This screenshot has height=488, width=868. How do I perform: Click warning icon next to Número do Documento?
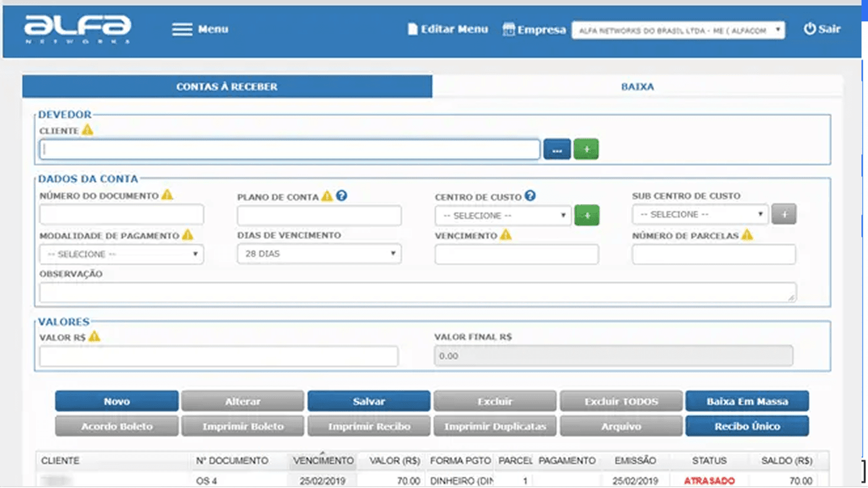pos(167,195)
